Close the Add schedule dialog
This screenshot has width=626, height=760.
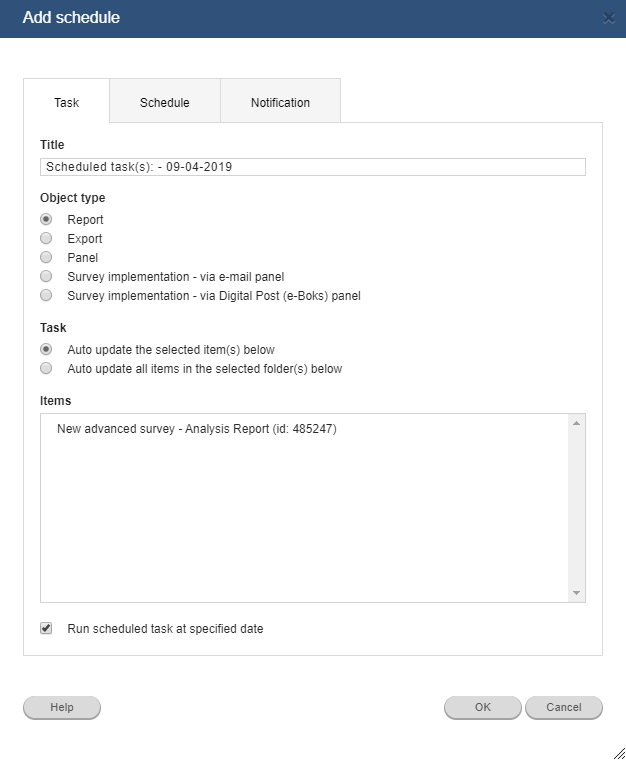609,18
